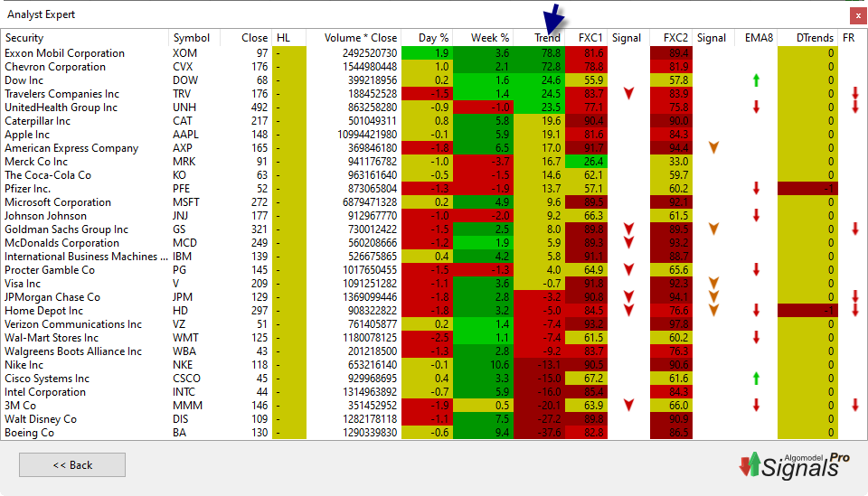The width and height of the screenshot is (868, 496).
Task: Click the red EMA8 down arrow for 3M Co
Action: [756, 406]
